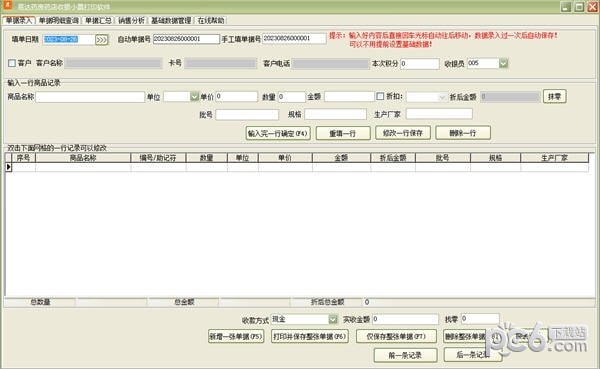Image resolution: width=600 pixels, height=369 pixels.
Task: Click the 修改一行保存 button
Action: (x=403, y=133)
